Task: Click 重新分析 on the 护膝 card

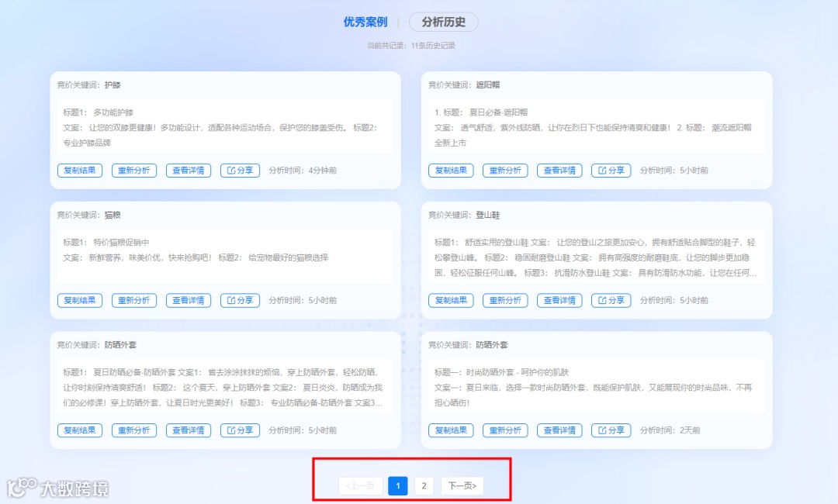Action: (133, 170)
